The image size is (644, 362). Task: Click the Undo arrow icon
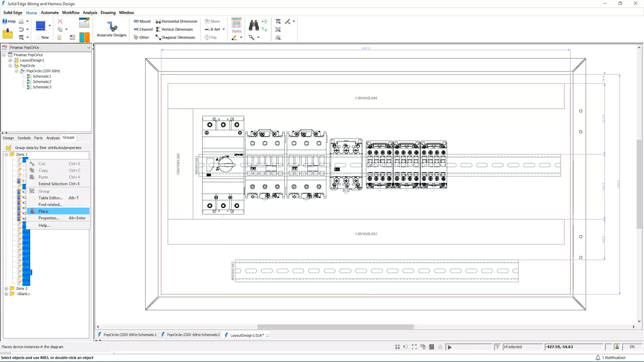(21, 29)
